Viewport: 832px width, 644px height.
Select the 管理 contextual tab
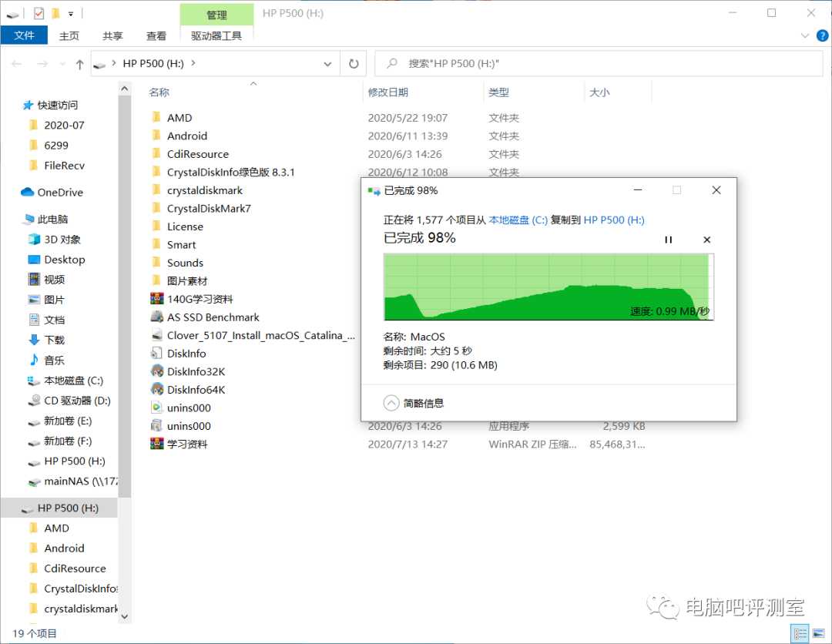pos(216,15)
